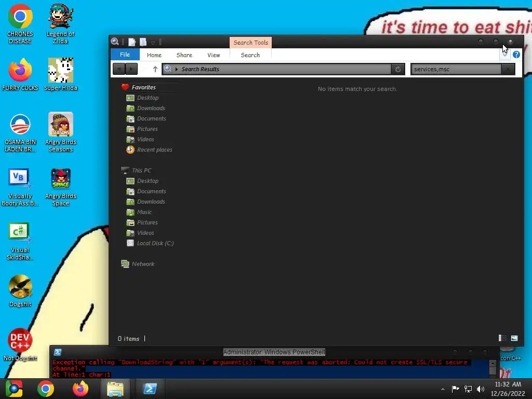Open Firefox from the taskbar

coord(81,389)
